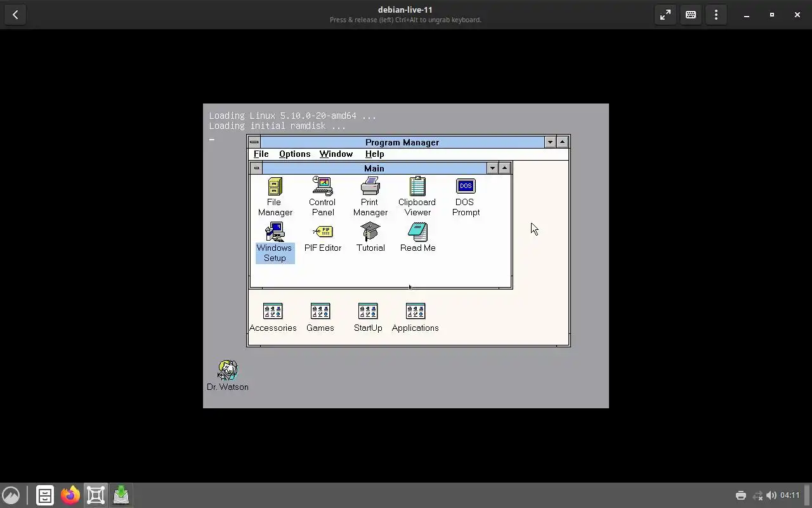Minimize the Main group window
The width and height of the screenshot is (812, 508).
point(492,168)
